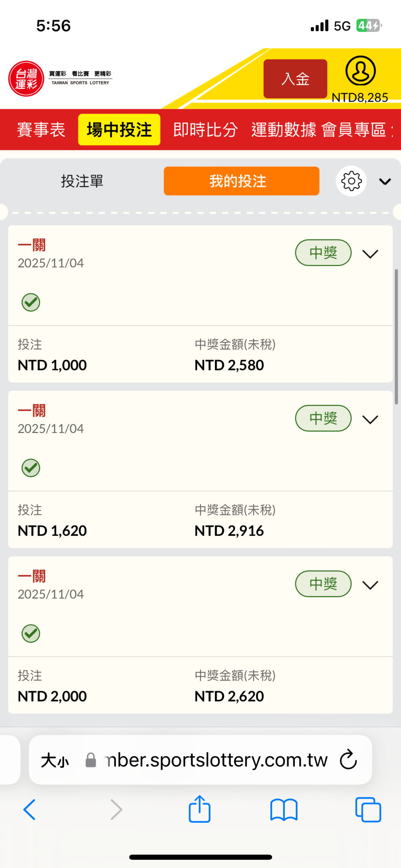Tap green checkmark on NTD 1,620 bet
This screenshot has width=401, height=868.
31,468
